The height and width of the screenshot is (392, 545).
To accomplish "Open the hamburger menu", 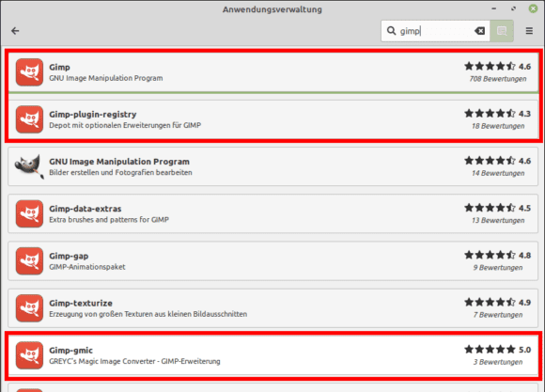I will pyautogui.click(x=529, y=31).
